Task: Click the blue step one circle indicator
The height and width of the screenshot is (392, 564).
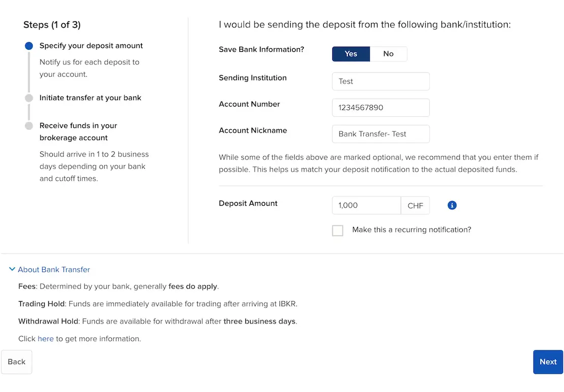Action: [29, 46]
